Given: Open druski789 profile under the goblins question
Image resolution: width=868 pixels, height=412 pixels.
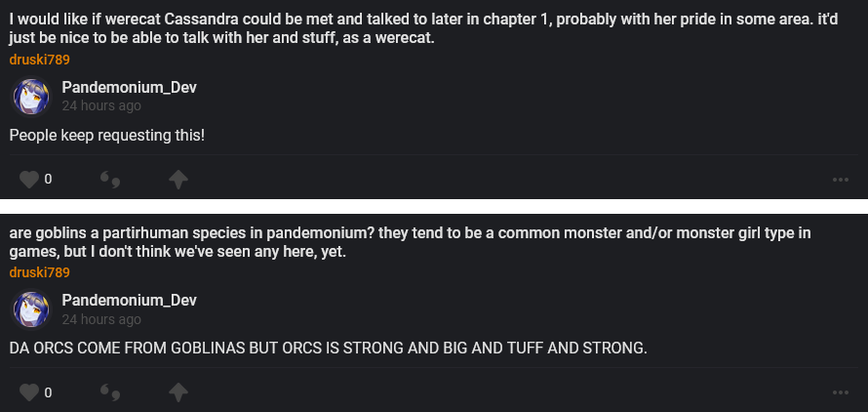Looking at the screenshot, I should [40, 272].
